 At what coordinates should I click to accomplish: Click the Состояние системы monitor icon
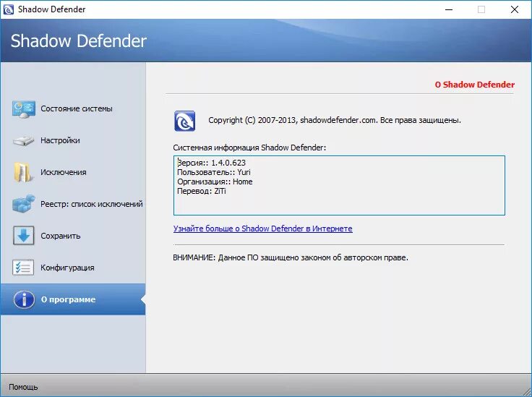click(x=24, y=109)
